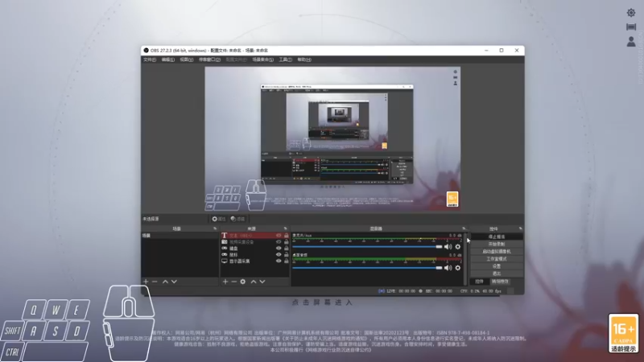The width and height of the screenshot is (644, 362).
Task: Move the source down with the Sources down arrow
Action: click(x=262, y=282)
